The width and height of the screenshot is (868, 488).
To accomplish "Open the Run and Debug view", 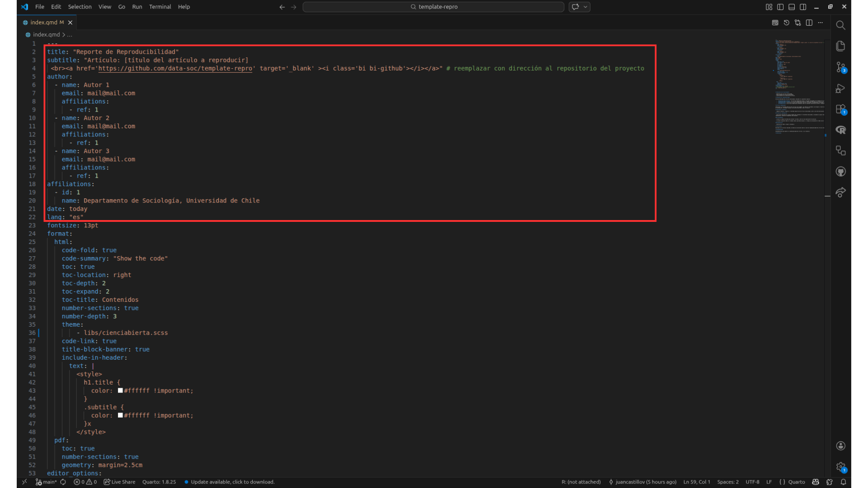I will tap(840, 89).
